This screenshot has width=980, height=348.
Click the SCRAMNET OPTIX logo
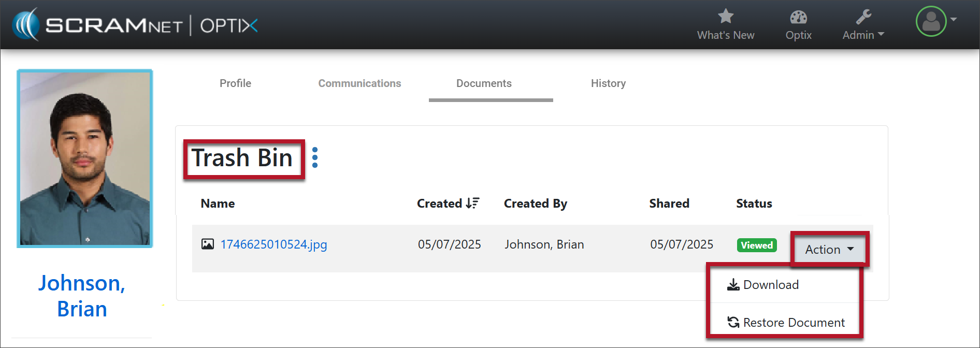coord(136,25)
